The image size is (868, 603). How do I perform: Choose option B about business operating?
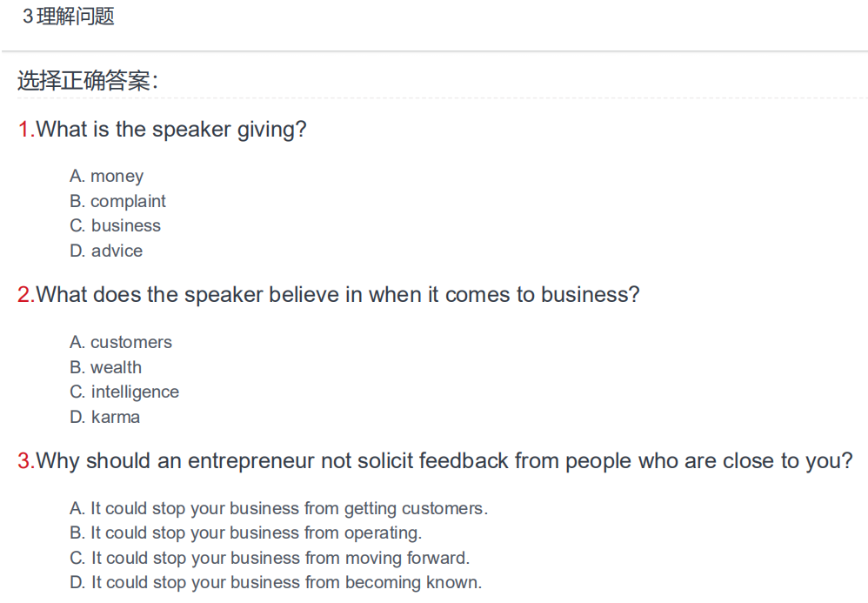pos(246,533)
